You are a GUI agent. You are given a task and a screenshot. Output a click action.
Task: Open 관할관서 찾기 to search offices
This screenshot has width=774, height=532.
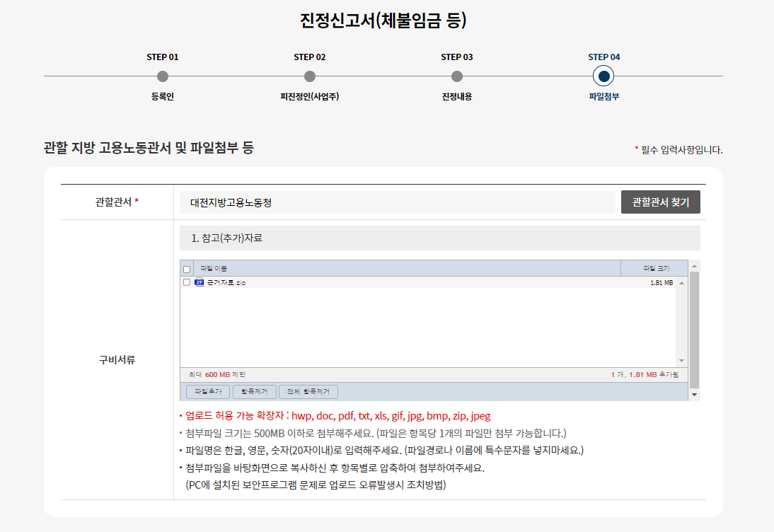click(x=659, y=202)
